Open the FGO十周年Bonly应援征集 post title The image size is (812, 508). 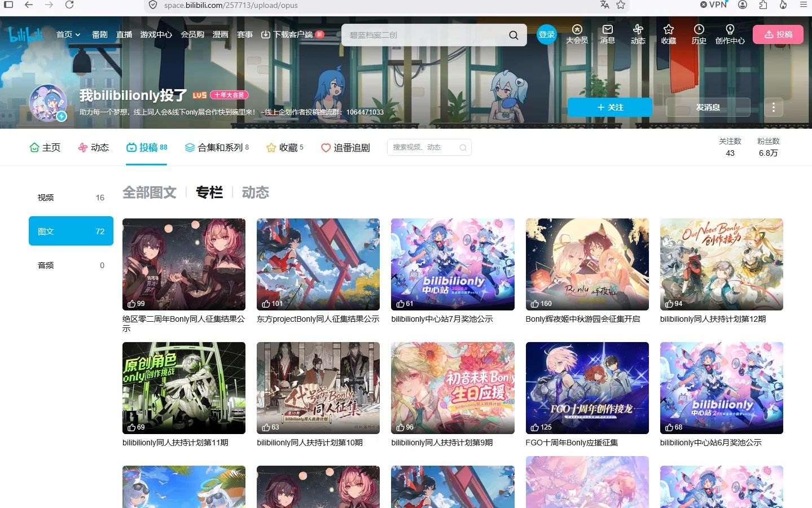572,443
